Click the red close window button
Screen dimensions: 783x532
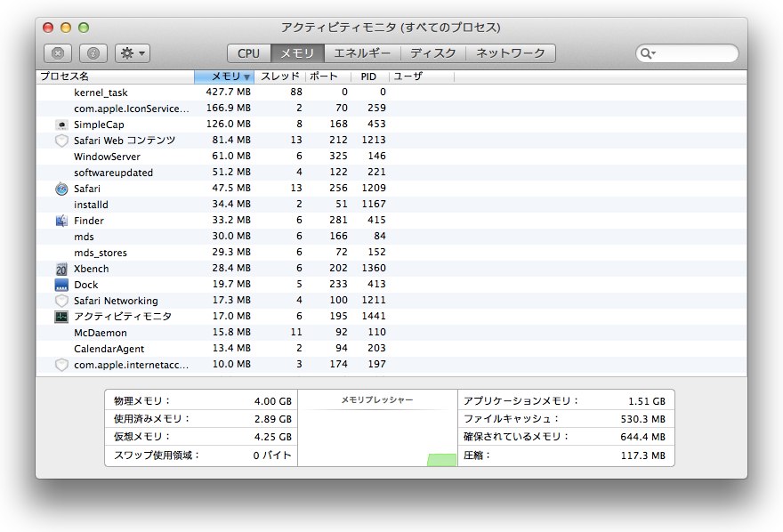(x=48, y=28)
